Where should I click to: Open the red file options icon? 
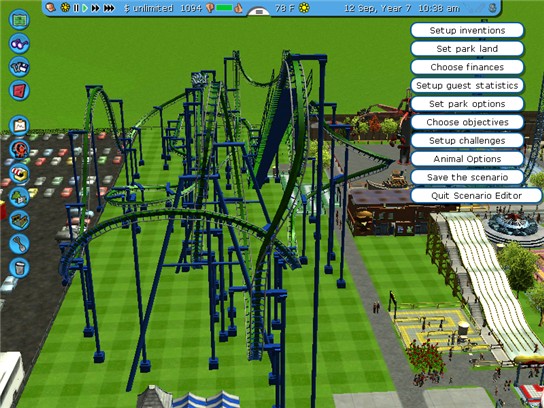pyautogui.click(x=19, y=90)
